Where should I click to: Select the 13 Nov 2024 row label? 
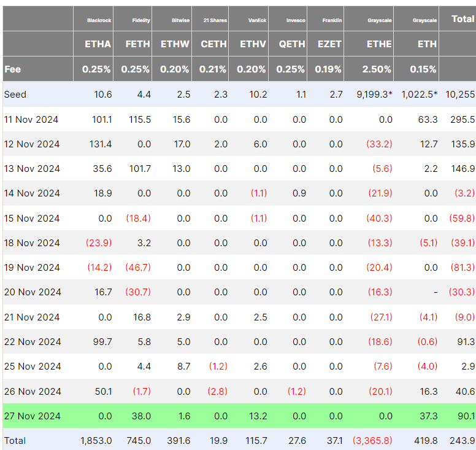32,169
